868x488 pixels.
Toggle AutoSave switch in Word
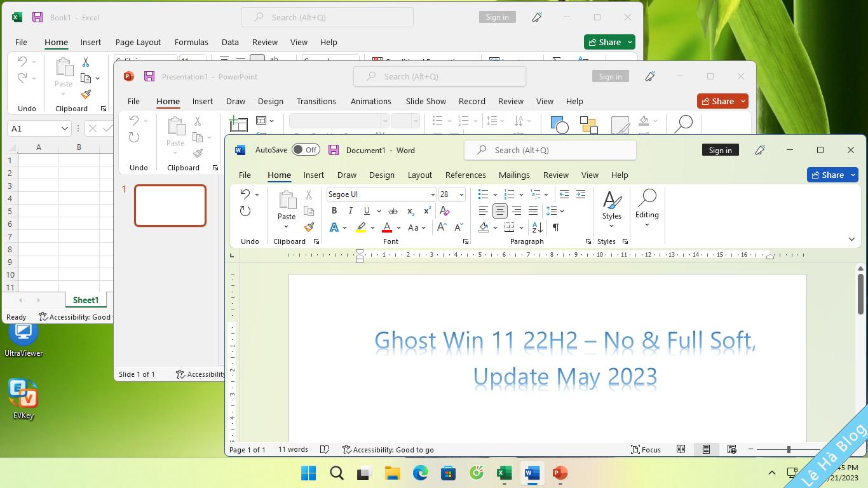(306, 150)
